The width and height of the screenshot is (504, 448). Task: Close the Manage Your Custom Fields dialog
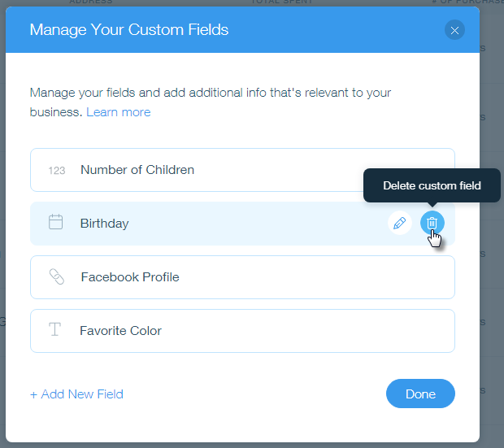pyautogui.click(x=454, y=30)
